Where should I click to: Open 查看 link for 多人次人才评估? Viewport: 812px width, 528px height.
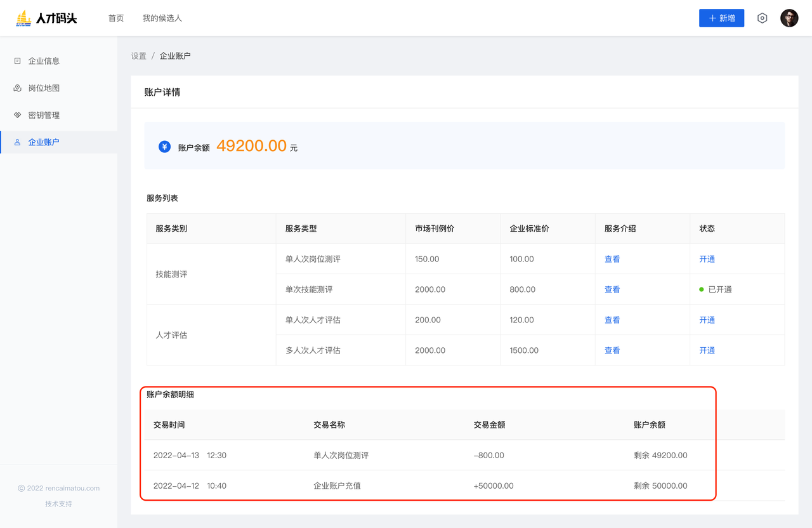[612, 350]
